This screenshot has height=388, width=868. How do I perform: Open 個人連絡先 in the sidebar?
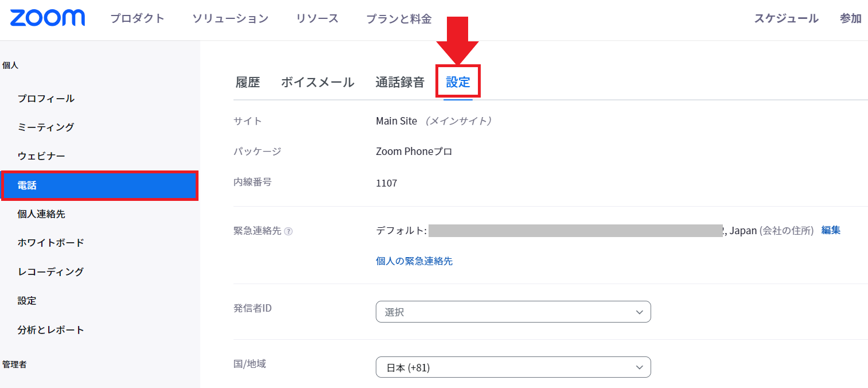coord(41,214)
